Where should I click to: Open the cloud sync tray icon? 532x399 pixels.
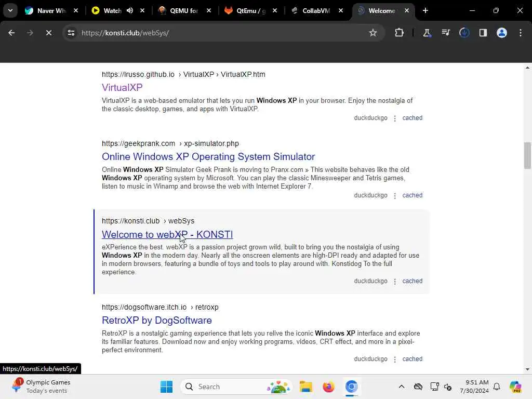point(418,387)
